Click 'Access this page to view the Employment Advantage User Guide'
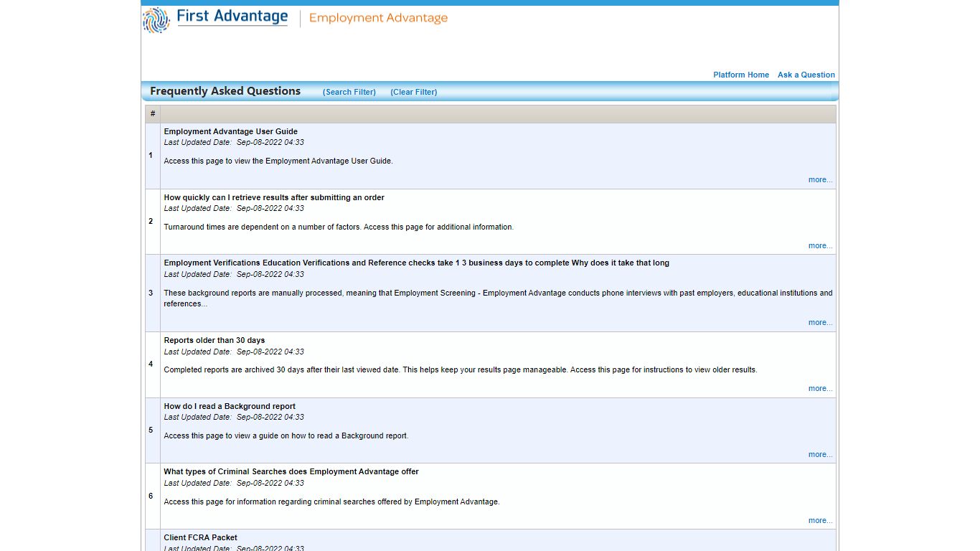Image resolution: width=980 pixels, height=551 pixels. pos(278,161)
